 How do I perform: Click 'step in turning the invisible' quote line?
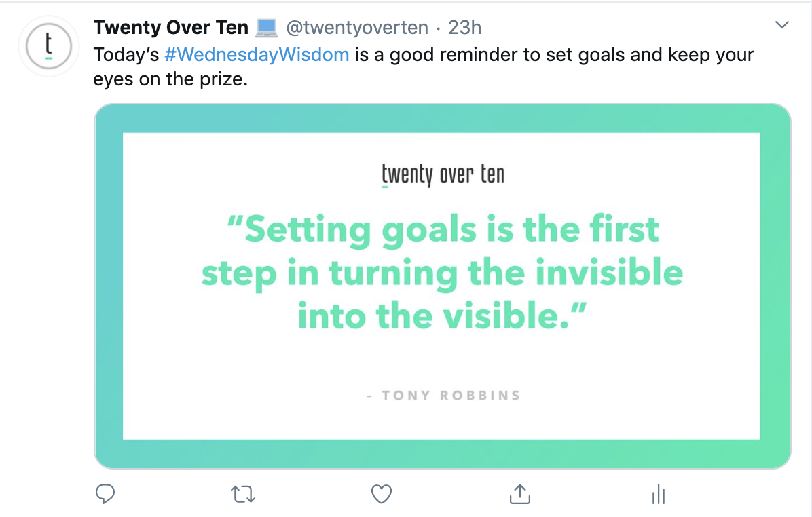point(443,273)
